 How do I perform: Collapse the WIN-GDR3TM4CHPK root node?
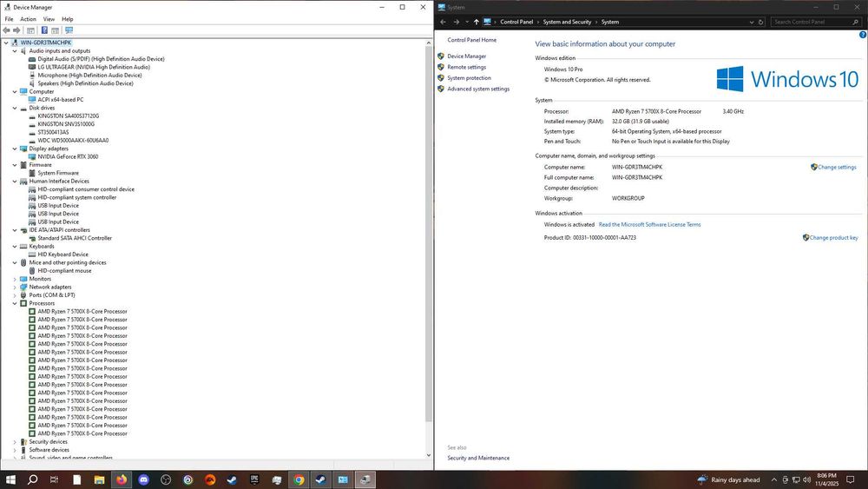tap(6, 43)
